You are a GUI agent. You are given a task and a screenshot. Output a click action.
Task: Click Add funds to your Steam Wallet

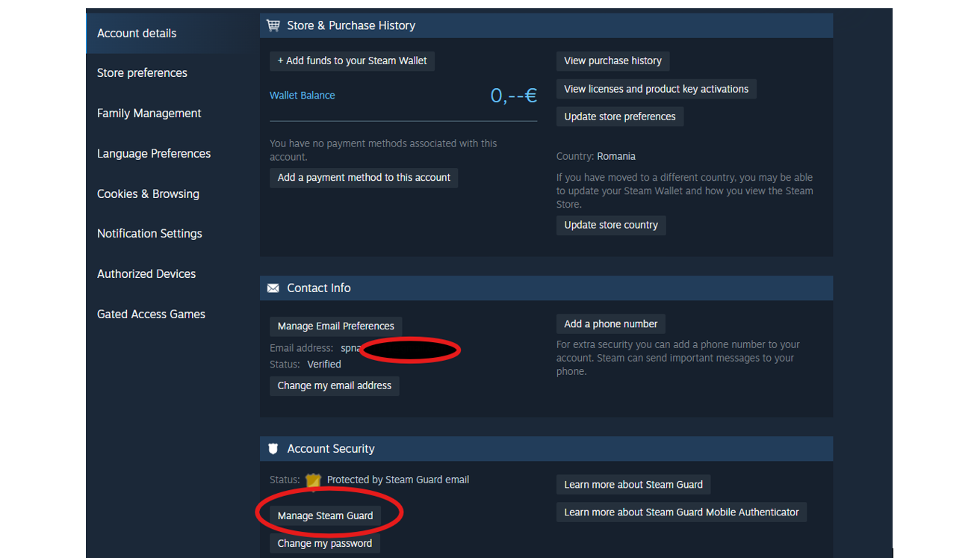tap(352, 61)
